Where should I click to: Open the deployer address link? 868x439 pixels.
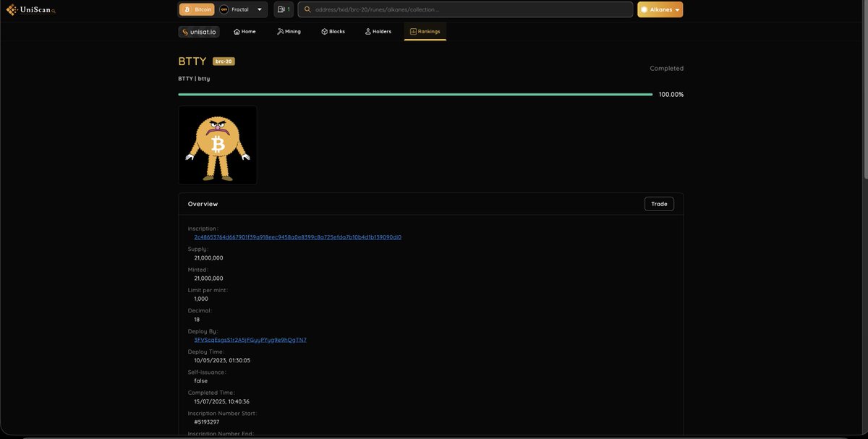249,338
